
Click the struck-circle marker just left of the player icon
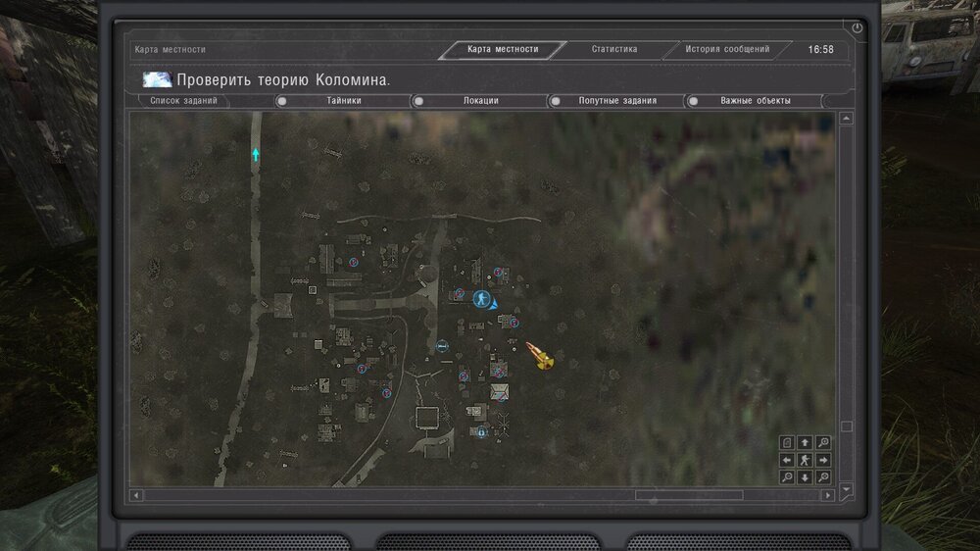pos(460,293)
